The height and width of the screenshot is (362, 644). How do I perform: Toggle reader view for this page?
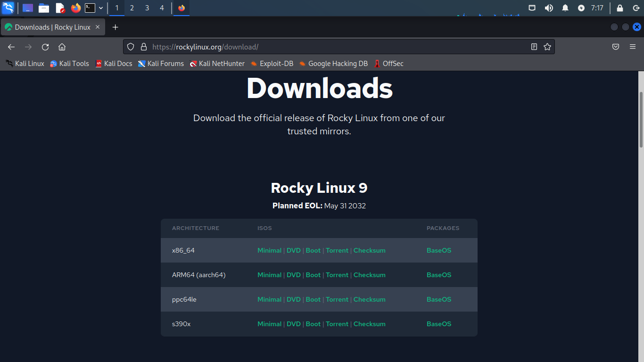[x=534, y=47]
